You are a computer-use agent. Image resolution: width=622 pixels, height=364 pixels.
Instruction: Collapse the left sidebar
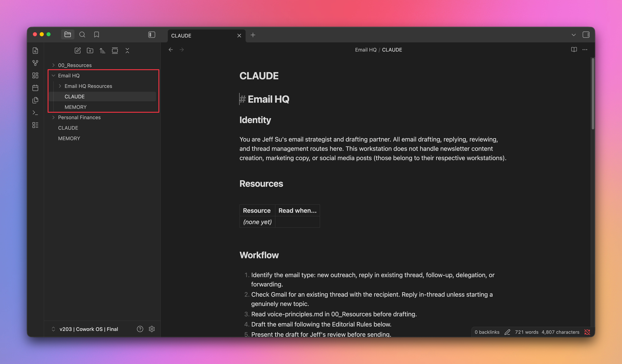click(x=151, y=35)
